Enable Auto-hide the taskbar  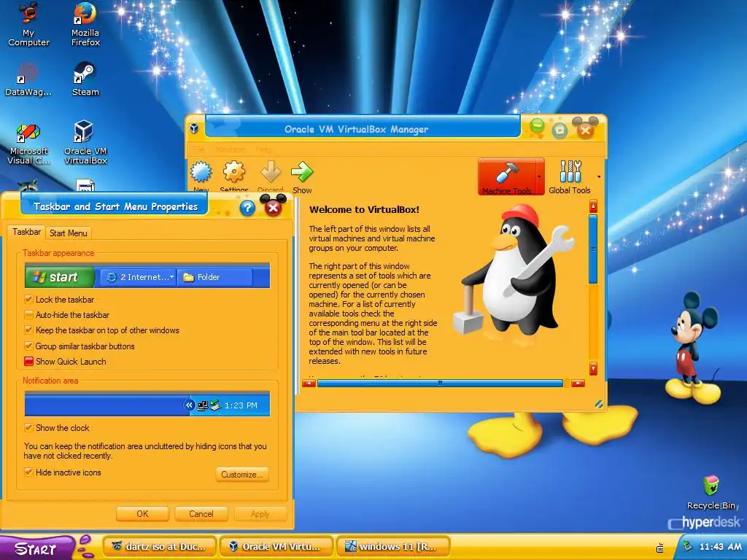click(x=28, y=315)
